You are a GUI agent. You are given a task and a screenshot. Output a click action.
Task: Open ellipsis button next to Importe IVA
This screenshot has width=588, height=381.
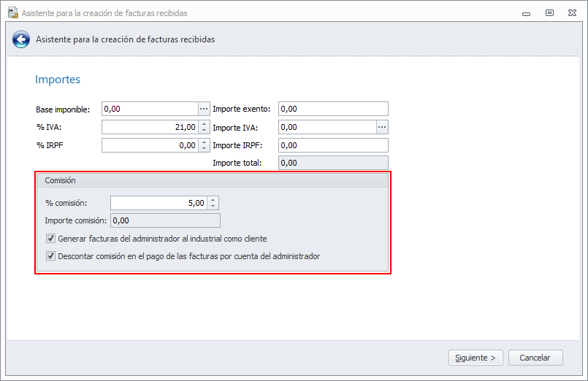[x=382, y=128]
